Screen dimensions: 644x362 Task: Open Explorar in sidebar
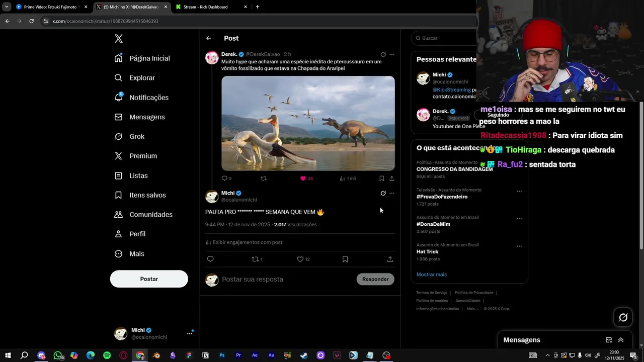[x=135, y=78]
